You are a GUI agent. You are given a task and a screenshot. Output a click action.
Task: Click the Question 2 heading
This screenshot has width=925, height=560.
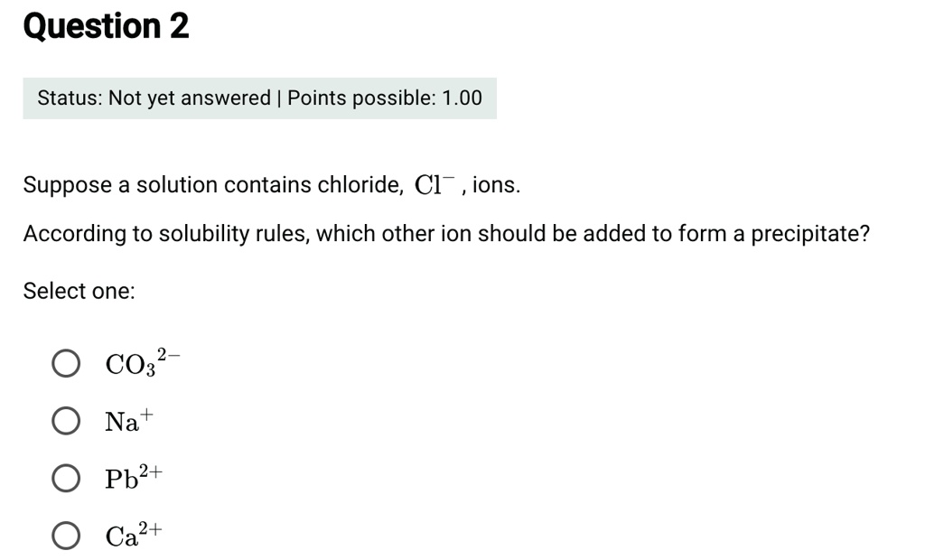pyautogui.click(x=105, y=26)
